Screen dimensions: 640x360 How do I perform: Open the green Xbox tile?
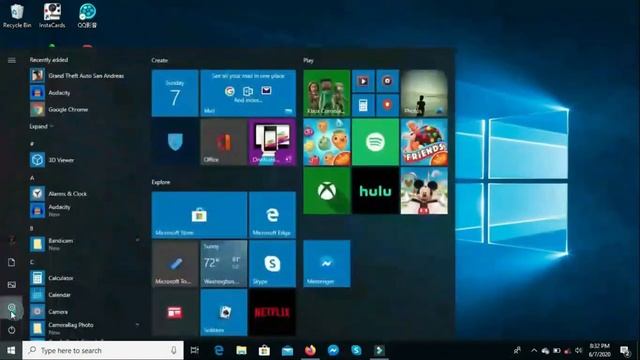click(x=327, y=191)
